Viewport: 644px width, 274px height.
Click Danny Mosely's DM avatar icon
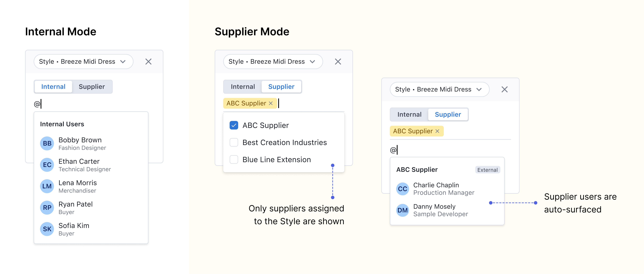point(402,210)
